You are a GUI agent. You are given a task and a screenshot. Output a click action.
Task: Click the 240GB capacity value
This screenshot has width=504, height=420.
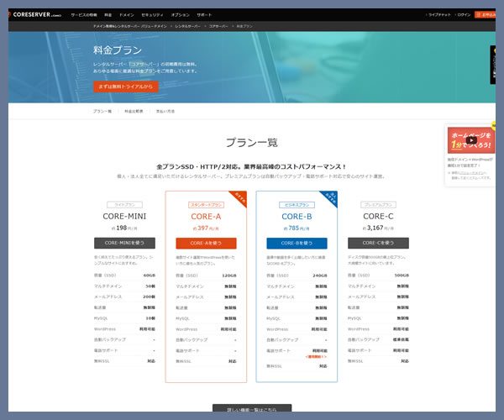[x=320, y=276]
